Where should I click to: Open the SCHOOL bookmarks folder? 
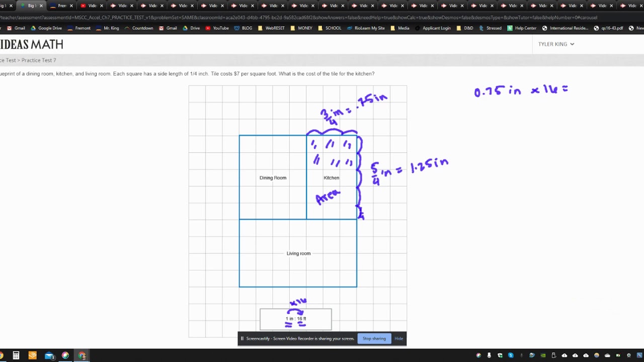(330, 28)
